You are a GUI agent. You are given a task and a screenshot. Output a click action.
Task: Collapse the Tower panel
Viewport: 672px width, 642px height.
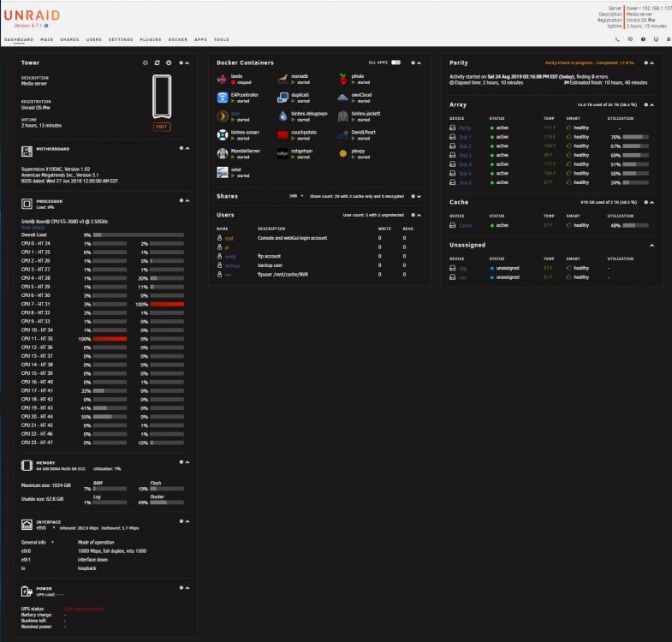(x=187, y=63)
